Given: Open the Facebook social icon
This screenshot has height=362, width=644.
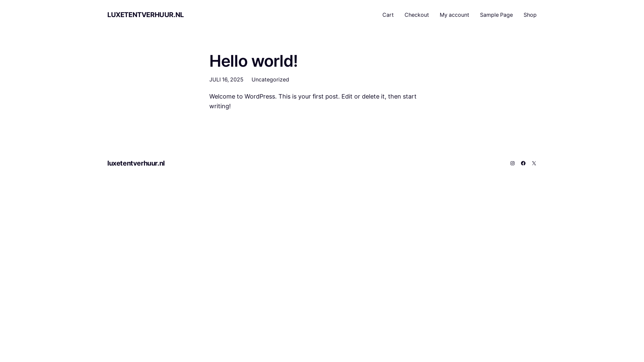Looking at the screenshot, I should pyautogui.click(x=523, y=163).
